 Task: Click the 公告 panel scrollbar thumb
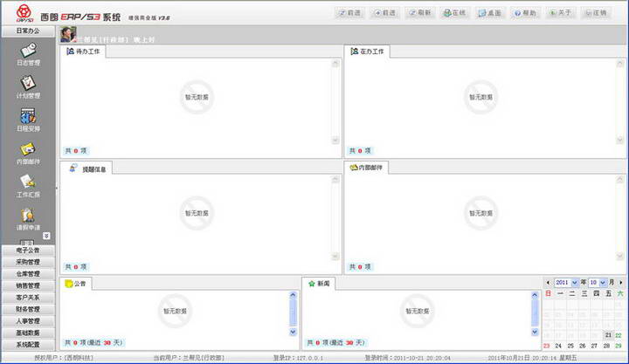(293, 312)
